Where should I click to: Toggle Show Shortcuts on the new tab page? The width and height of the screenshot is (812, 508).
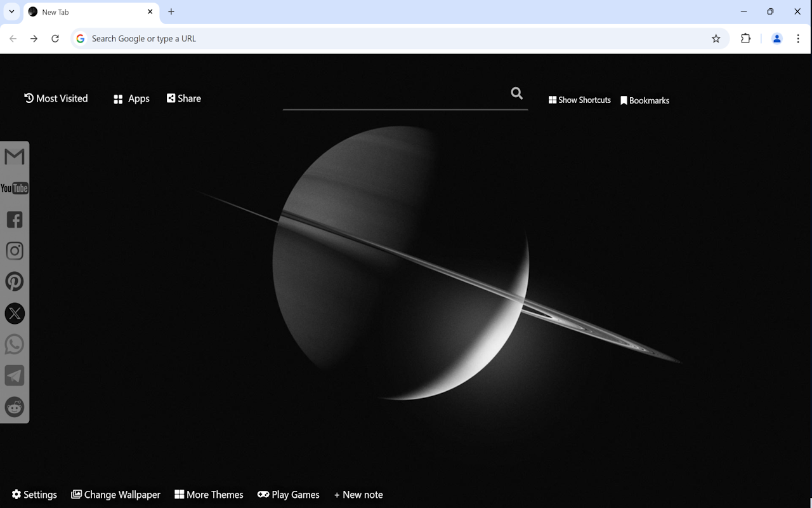[579, 100]
